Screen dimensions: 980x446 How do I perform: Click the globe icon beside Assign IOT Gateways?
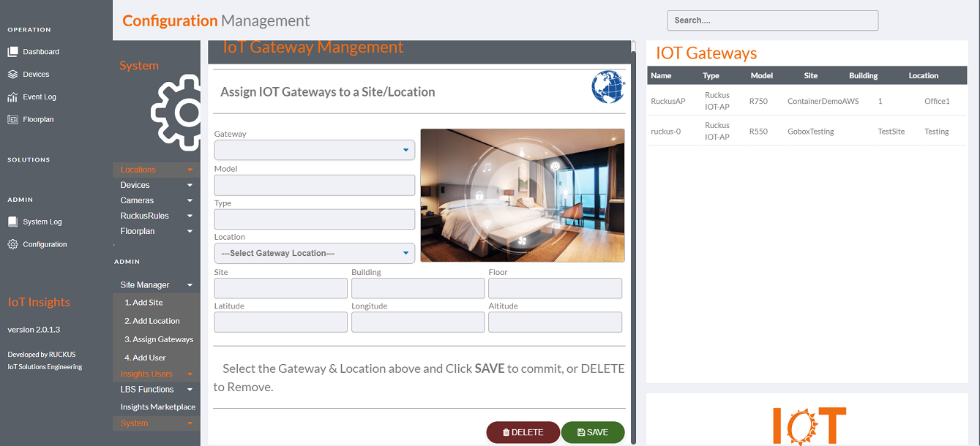coord(608,86)
